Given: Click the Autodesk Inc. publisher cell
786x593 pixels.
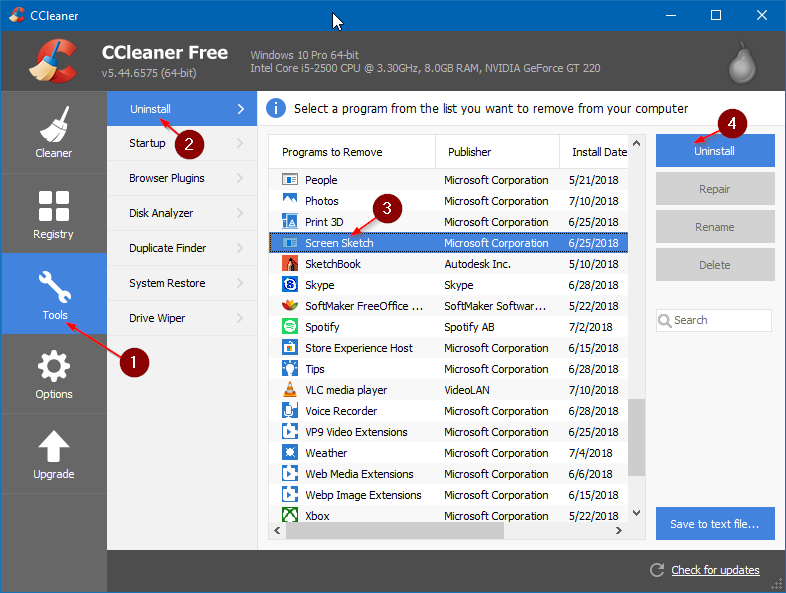Looking at the screenshot, I should coord(478,264).
